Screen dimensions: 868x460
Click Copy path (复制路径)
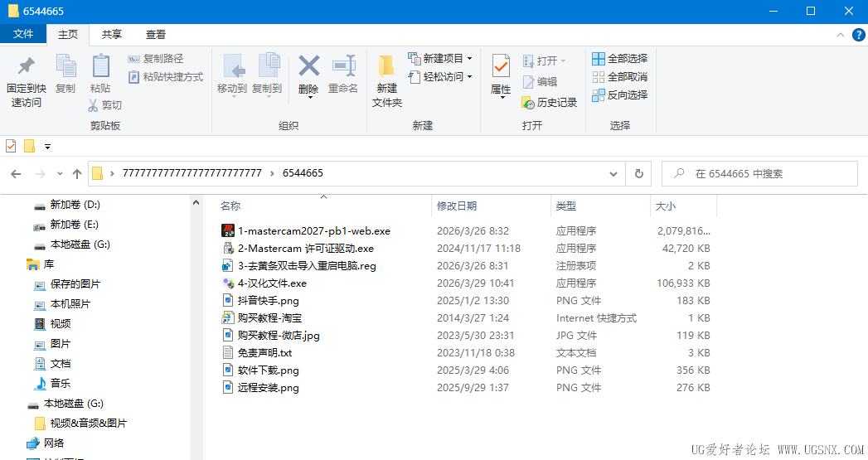(156, 59)
